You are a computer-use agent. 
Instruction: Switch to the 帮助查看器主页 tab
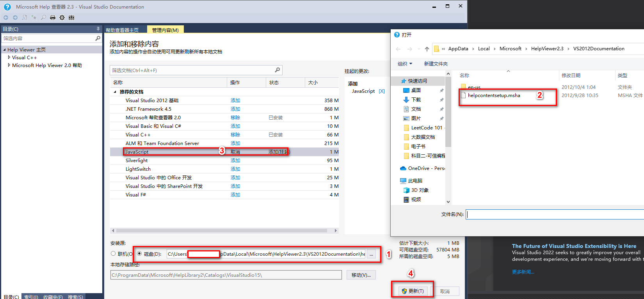[122, 30]
